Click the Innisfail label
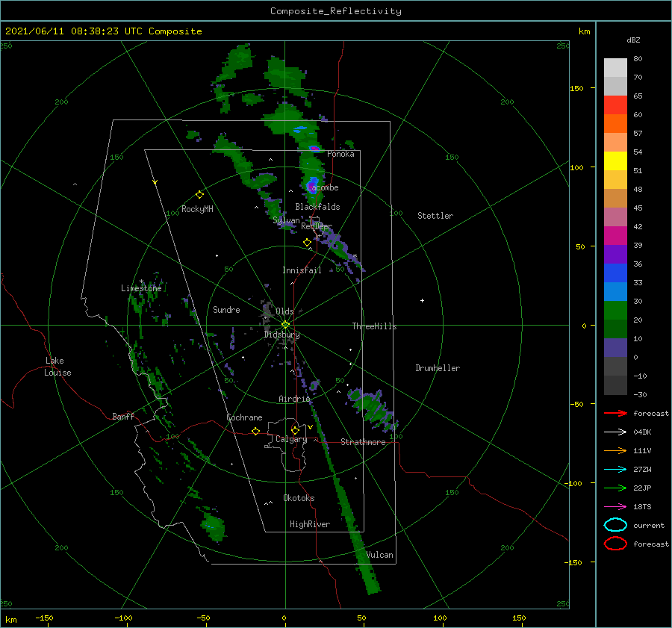Image resolution: width=672 pixels, height=628 pixels. (x=302, y=270)
